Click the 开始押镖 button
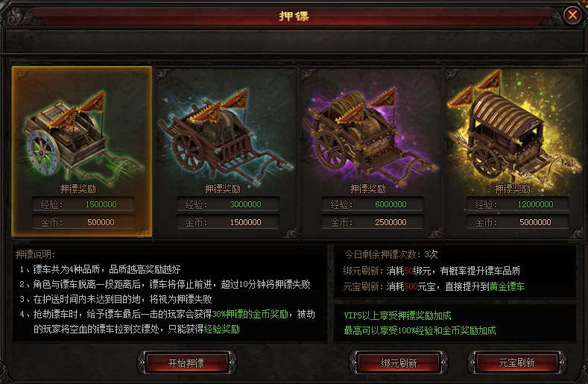588x384 pixels. click(x=186, y=362)
